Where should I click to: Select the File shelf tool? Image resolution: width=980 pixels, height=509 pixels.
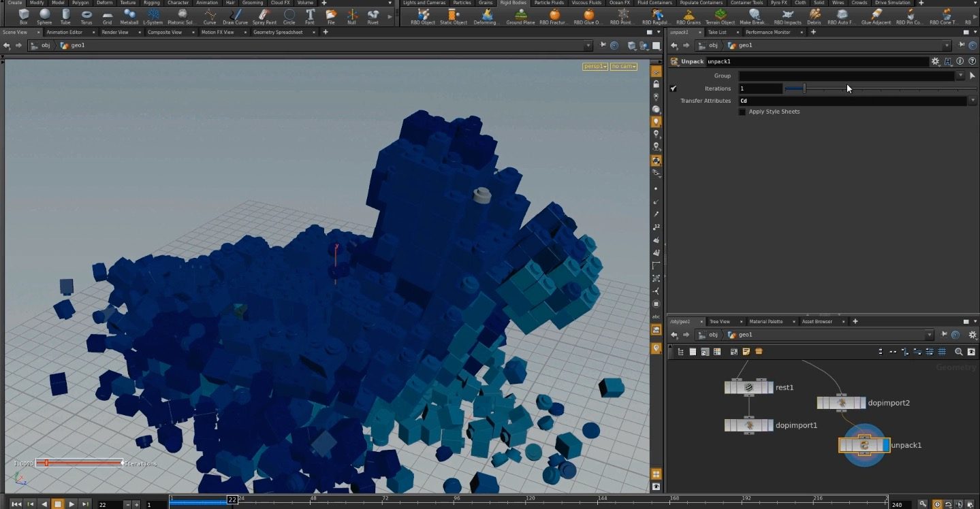click(x=331, y=16)
